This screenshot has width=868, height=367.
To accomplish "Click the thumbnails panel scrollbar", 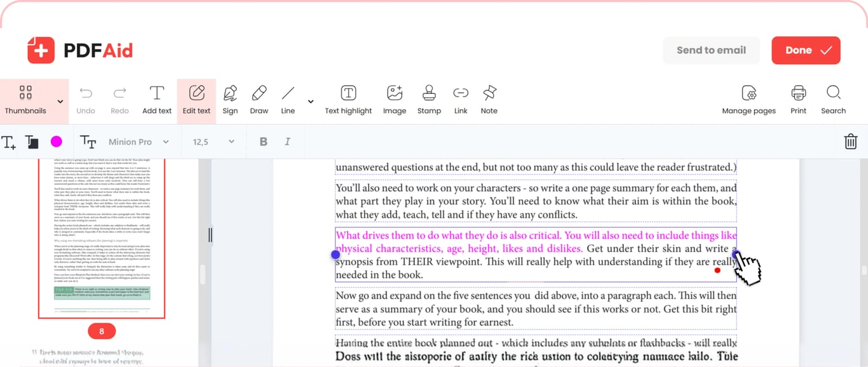I will click(x=203, y=274).
